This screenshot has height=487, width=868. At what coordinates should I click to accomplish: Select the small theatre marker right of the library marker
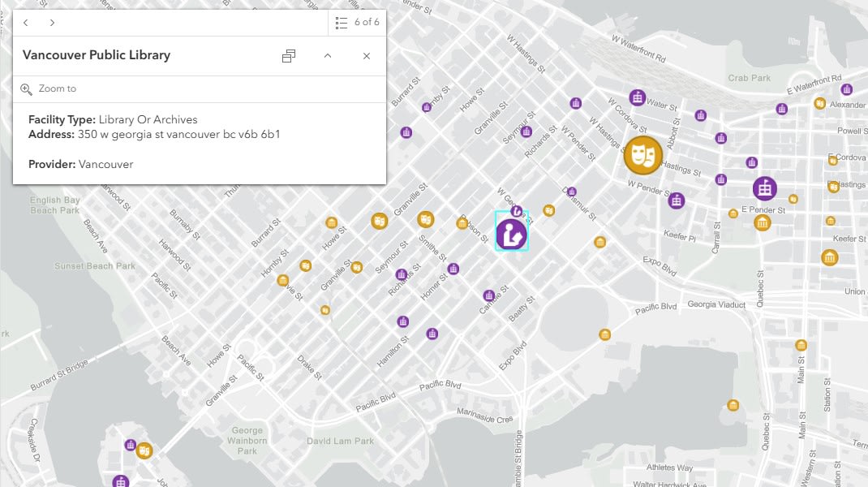548,210
